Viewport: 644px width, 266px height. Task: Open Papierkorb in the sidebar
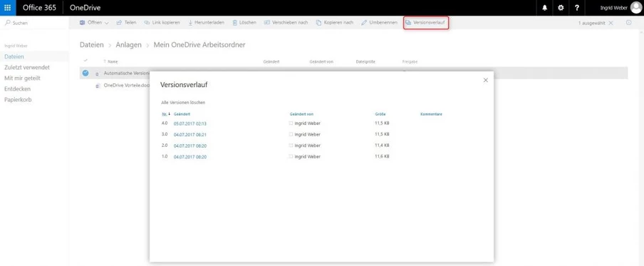pyautogui.click(x=18, y=100)
